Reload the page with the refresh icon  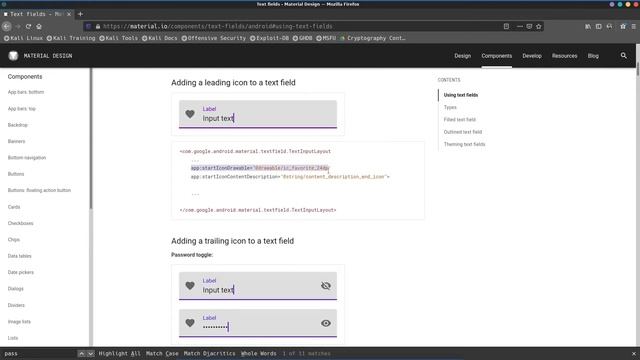(28, 26)
